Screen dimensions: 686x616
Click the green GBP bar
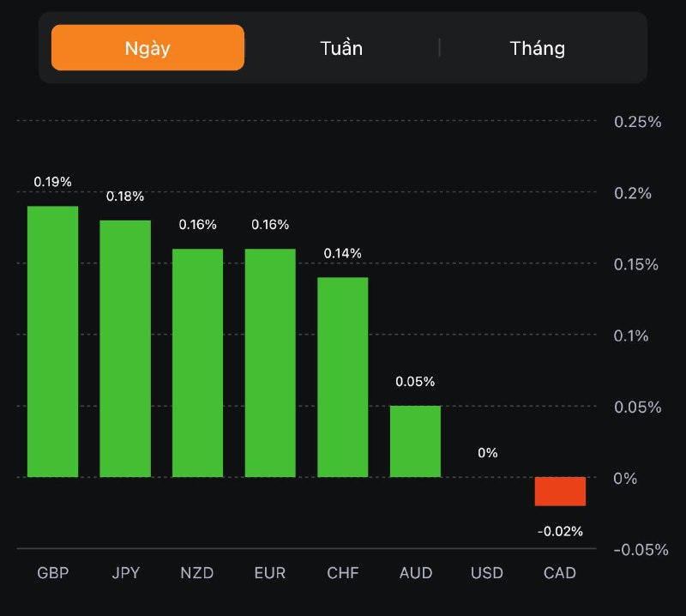click(x=52, y=341)
